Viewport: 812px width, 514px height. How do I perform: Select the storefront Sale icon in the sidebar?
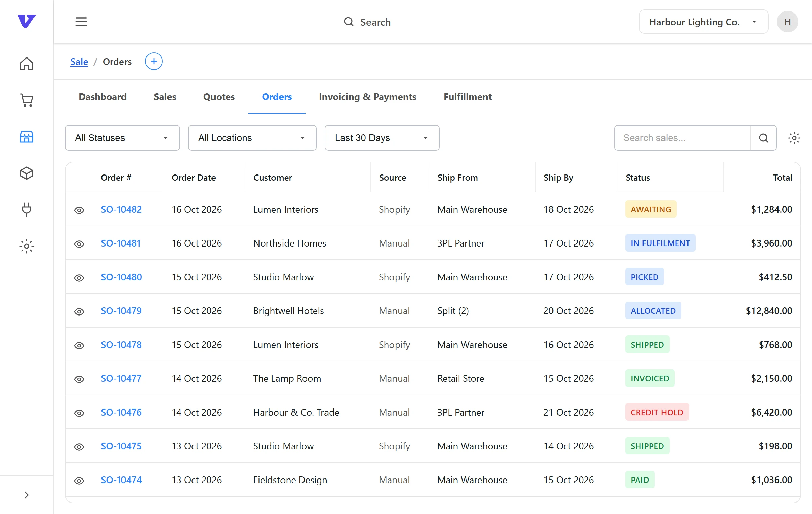click(27, 137)
